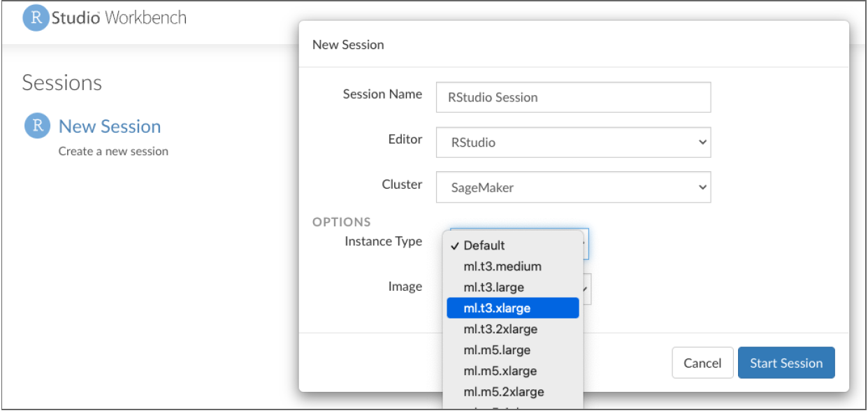Click the R icon beside New Session
Screen dimensions: 868x413
[x=38, y=126]
